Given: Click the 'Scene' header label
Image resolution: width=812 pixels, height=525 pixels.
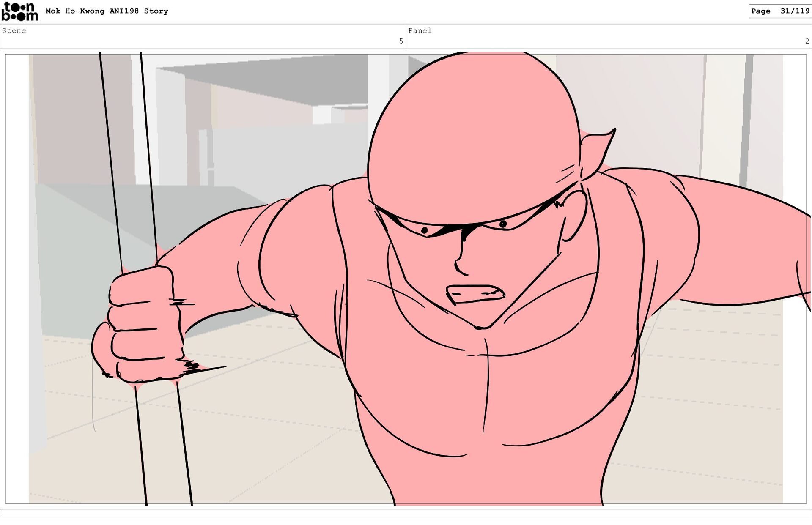Looking at the screenshot, I should pos(14,31).
